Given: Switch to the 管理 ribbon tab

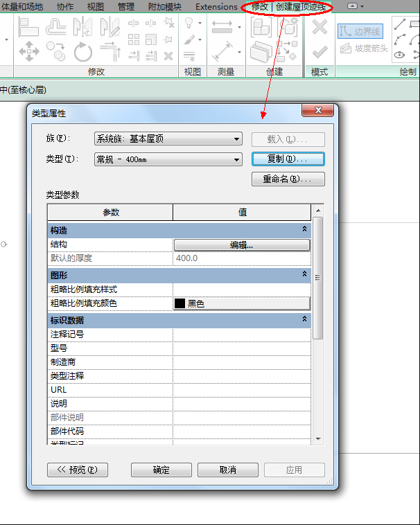Looking at the screenshot, I should coord(126,6).
